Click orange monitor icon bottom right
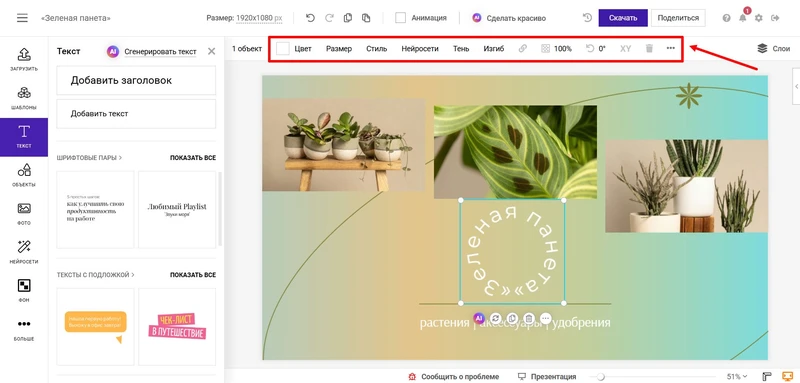Viewport: 800px width, 383px height. click(787, 376)
